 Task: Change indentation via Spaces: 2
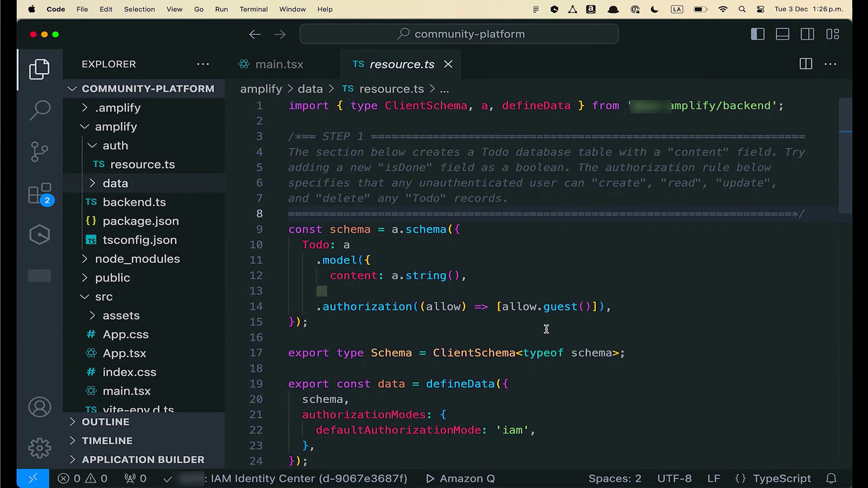click(615, 479)
